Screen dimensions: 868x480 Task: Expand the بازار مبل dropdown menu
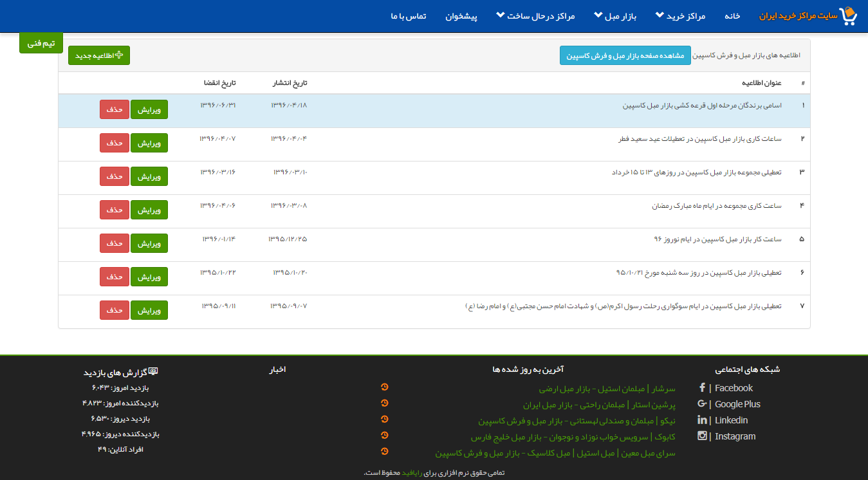(614, 16)
